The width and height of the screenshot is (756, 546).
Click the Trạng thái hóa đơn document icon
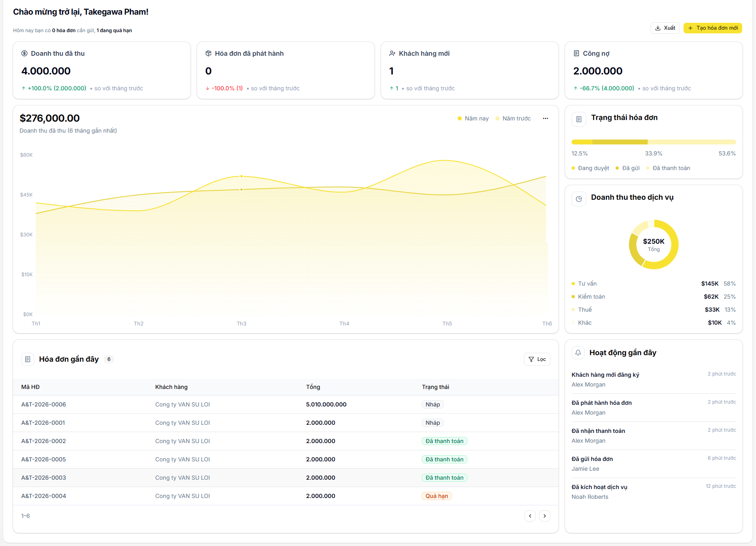(579, 119)
